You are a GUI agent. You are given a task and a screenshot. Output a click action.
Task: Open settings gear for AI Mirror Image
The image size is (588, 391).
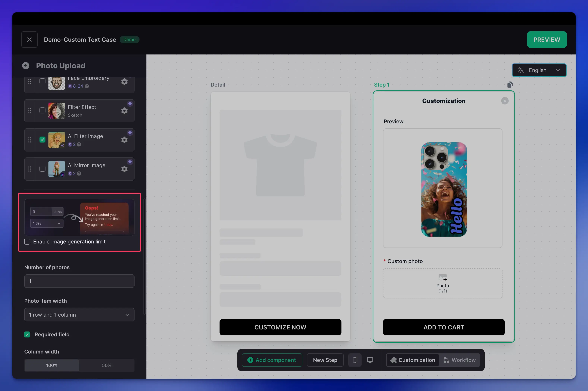tap(124, 169)
